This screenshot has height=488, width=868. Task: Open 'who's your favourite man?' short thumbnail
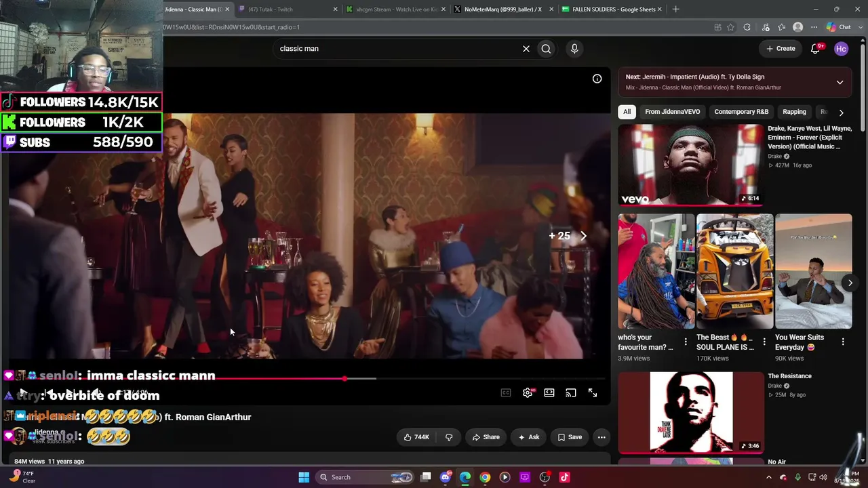click(656, 271)
